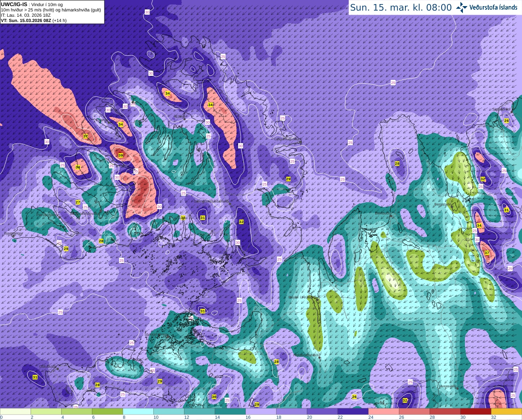Click the yellow gust label 27 near Bíldudalsflugvöllur

[x=78, y=202]
